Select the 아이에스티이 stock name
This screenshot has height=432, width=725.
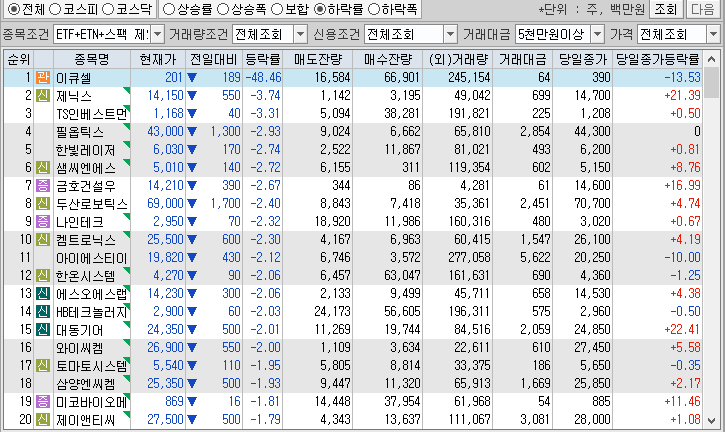[92, 258]
